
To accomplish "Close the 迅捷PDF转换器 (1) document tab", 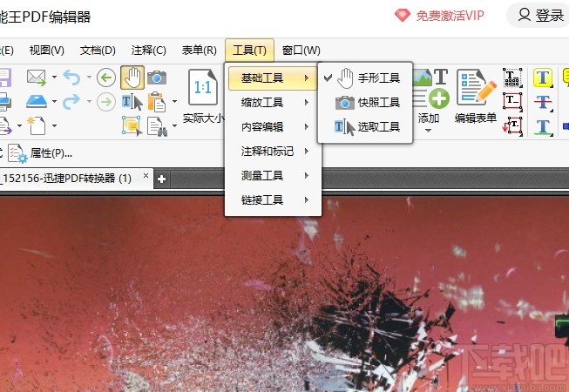I will [146, 175].
